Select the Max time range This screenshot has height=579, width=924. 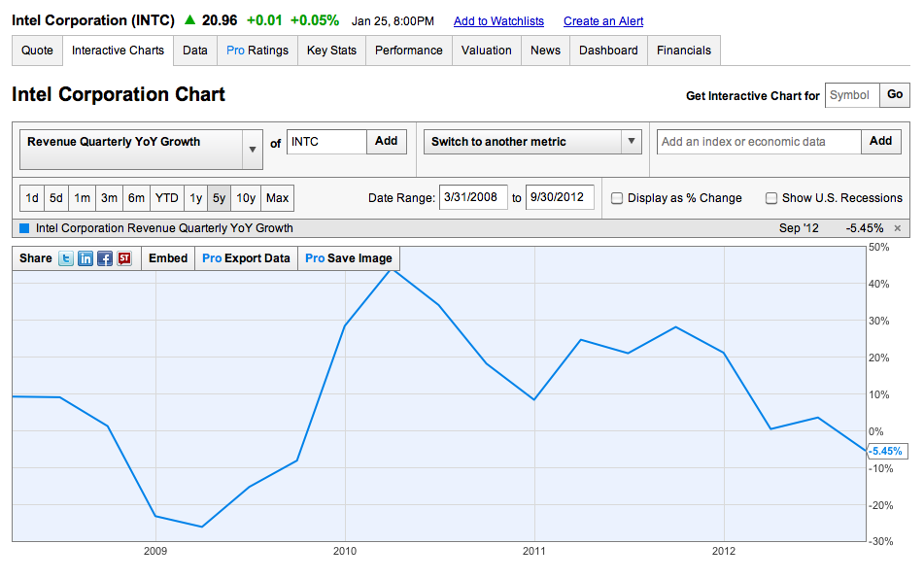pos(278,198)
